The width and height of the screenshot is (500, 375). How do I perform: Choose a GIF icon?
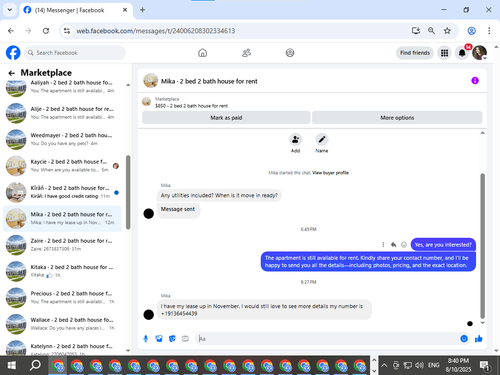click(185, 339)
